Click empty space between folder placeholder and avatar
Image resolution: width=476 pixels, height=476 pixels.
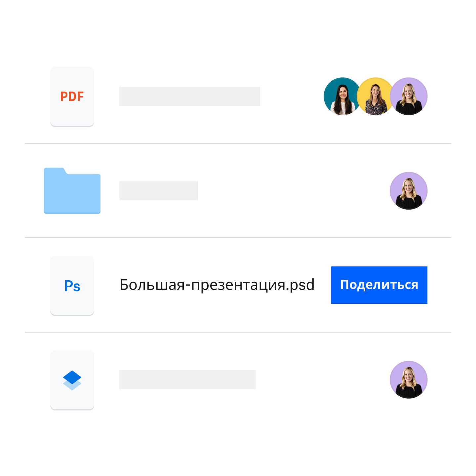[294, 191]
